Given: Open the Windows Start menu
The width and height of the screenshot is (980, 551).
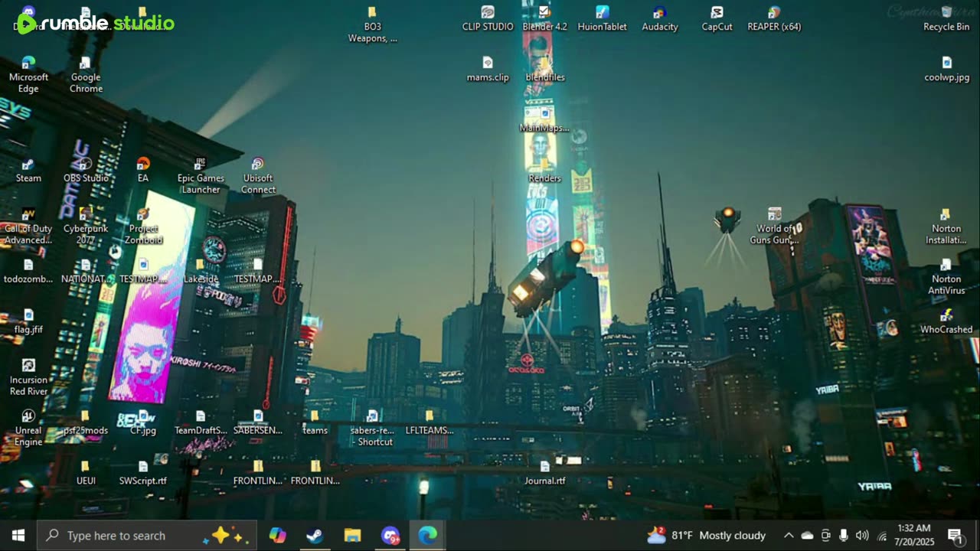Looking at the screenshot, I should [x=18, y=536].
